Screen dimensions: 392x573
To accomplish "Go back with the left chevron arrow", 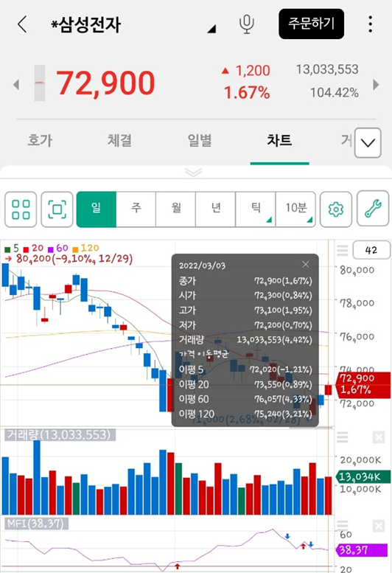I will coord(22,24).
